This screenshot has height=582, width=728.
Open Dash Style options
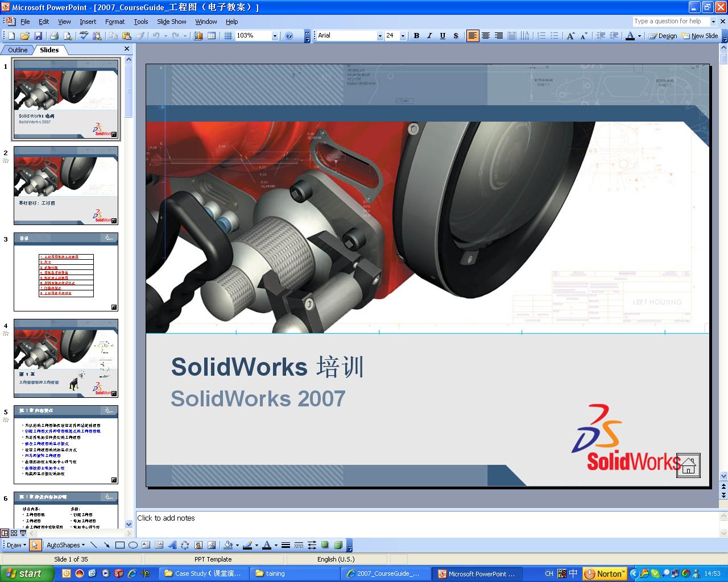(299, 545)
